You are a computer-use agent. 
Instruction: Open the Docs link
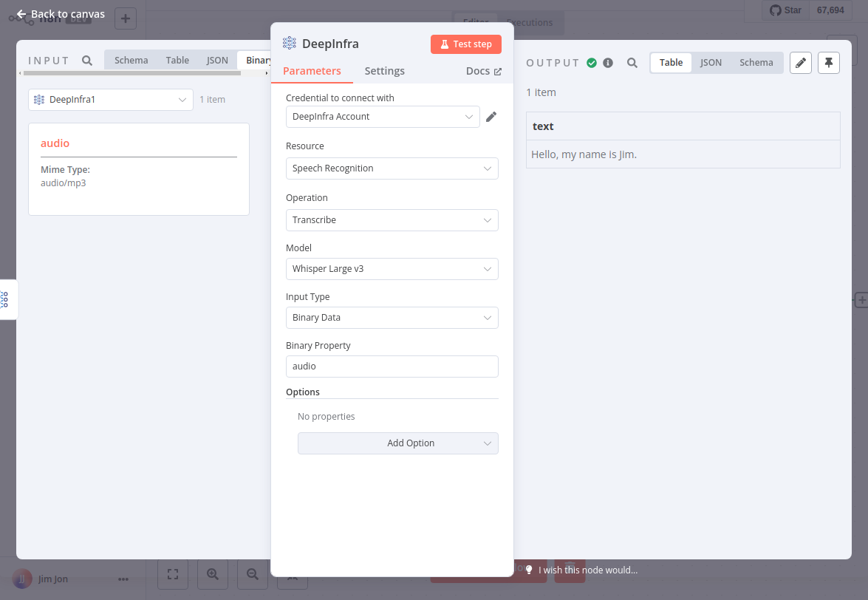click(483, 71)
